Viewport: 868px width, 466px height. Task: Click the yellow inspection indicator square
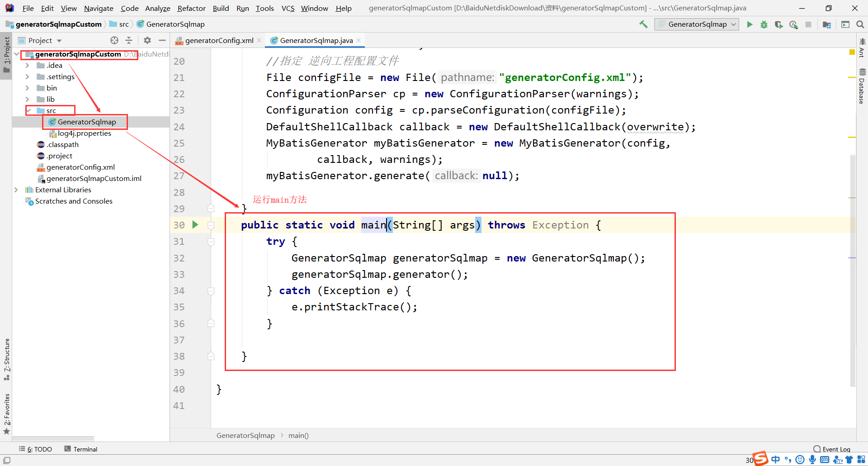[852, 52]
